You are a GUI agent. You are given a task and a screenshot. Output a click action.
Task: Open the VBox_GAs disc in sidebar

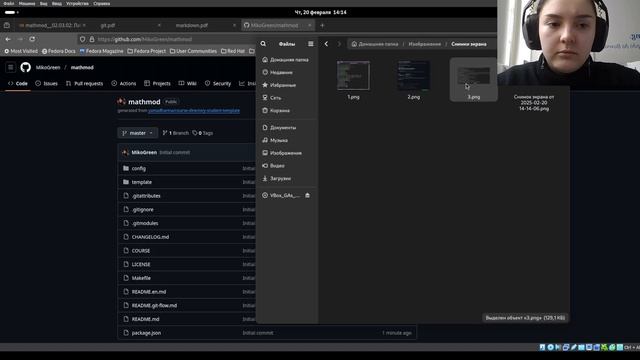point(282,196)
